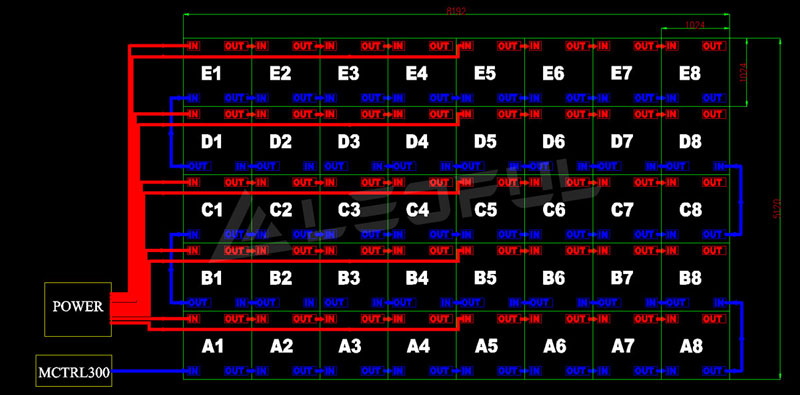Click the POWER supply box
This screenshot has width=800, height=395.
click(78, 309)
